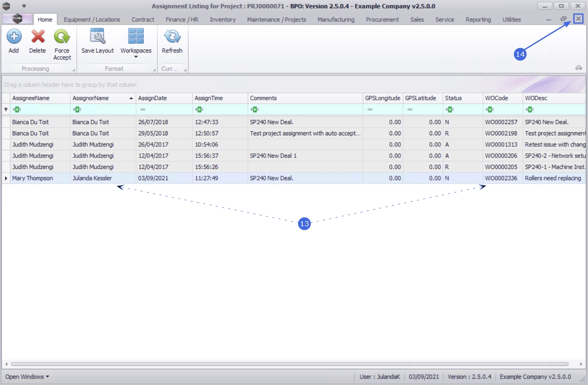Delete the selected assignment
Image resolution: width=588 pixels, height=385 pixels.
pos(38,41)
